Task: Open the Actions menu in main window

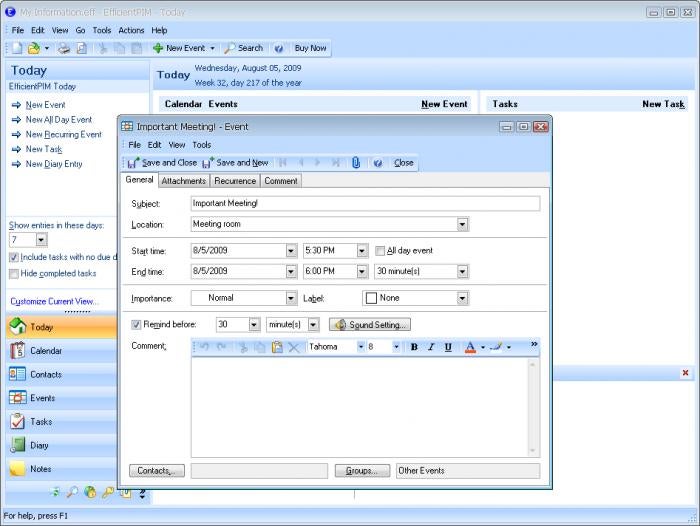Action: 131,30
